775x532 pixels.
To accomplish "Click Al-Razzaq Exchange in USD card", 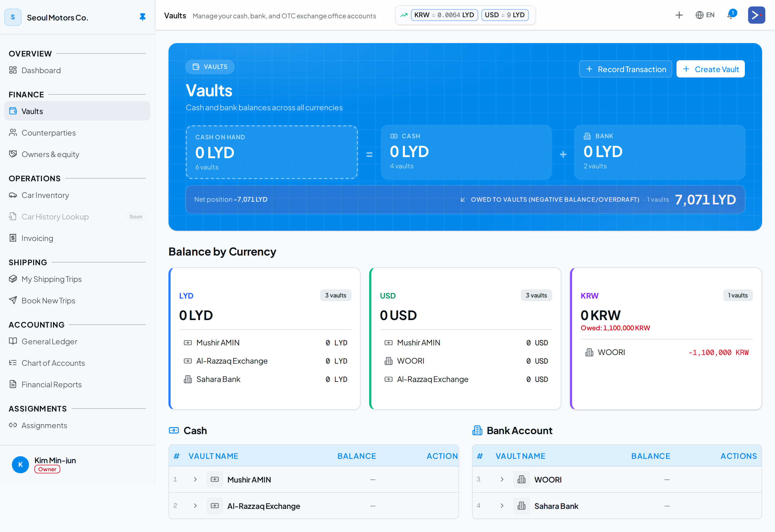I will pos(432,379).
